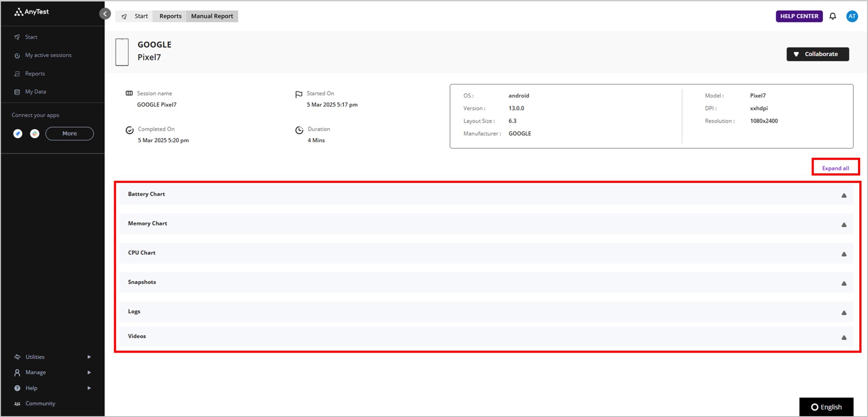Click the Started On flag icon
The width and height of the screenshot is (868, 417).
pyautogui.click(x=299, y=94)
